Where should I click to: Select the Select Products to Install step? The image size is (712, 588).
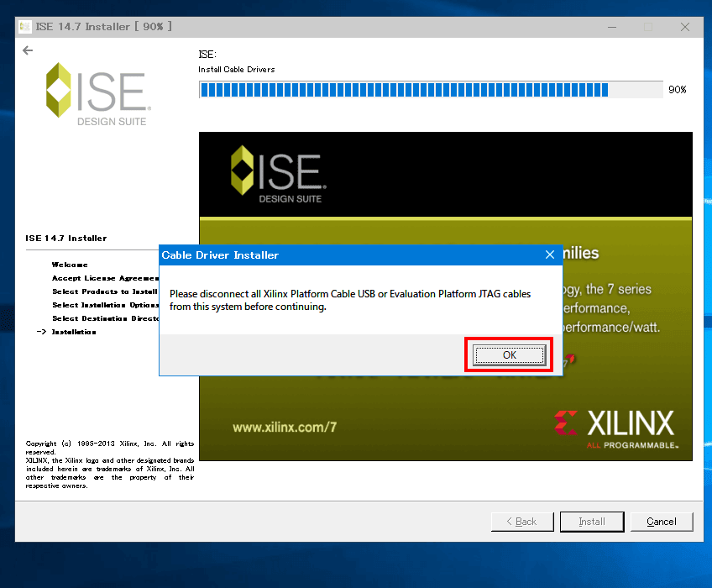[105, 291]
